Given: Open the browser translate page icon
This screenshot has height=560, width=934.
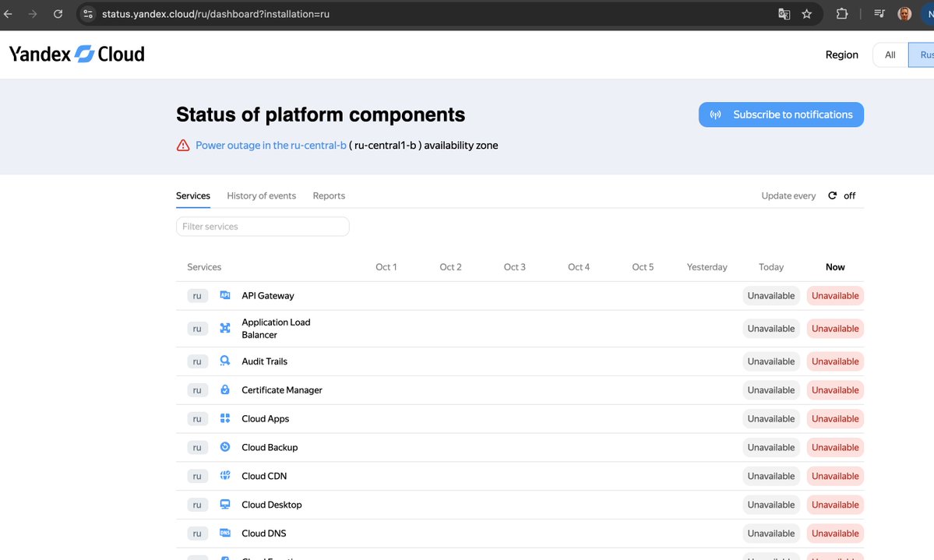Looking at the screenshot, I should click(784, 14).
